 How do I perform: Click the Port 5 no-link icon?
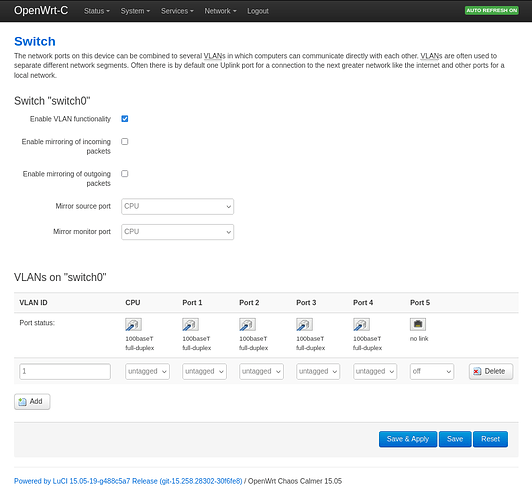coord(418,324)
